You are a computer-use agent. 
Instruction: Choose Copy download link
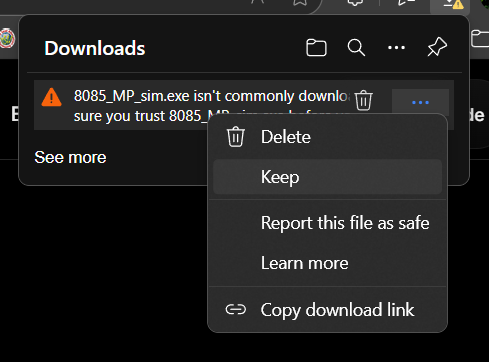pos(327,310)
